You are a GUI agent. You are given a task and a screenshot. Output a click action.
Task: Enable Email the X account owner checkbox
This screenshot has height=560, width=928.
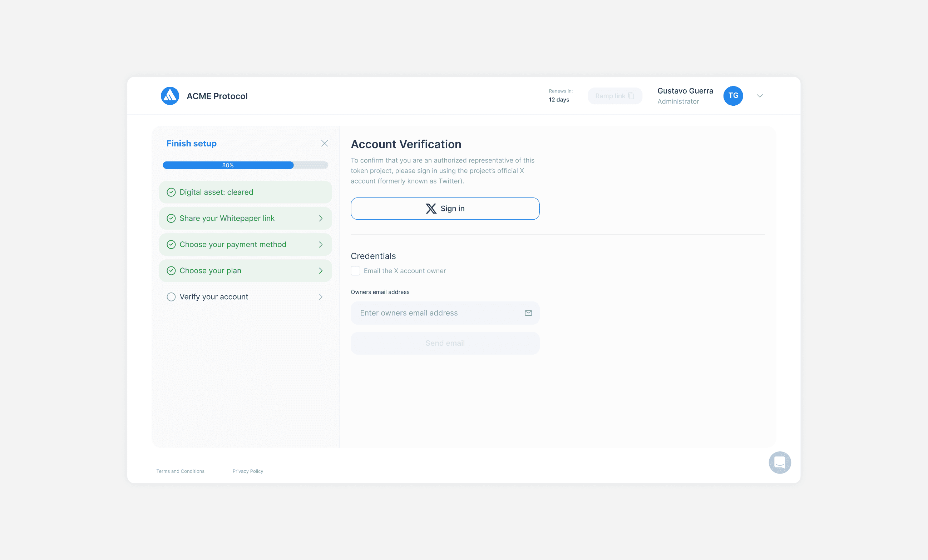pos(355,271)
